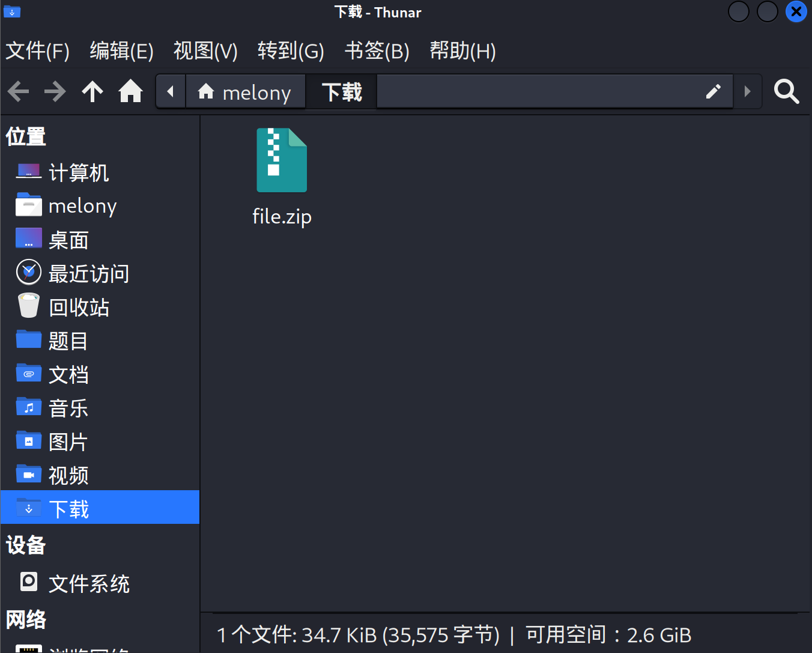The width and height of the screenshot is (812, 653).
Task: Select 计算机 in the sidebar
Action: (x=78, y=173)
